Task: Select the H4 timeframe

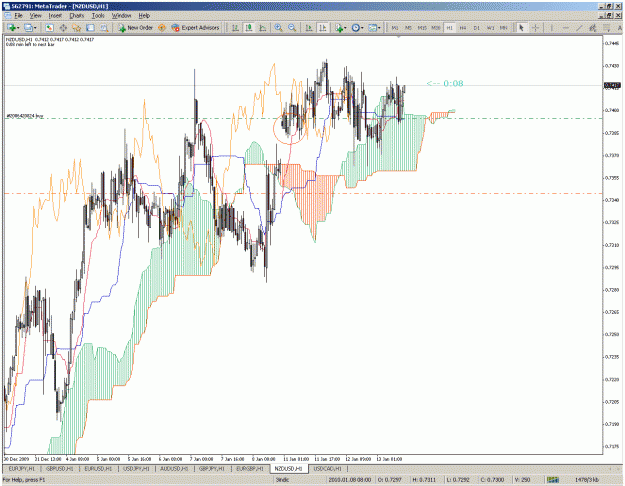Action: 463,28
